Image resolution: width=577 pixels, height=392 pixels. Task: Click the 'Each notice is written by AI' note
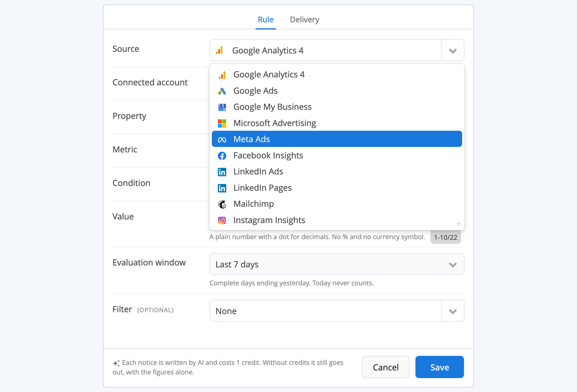point(228,367)
